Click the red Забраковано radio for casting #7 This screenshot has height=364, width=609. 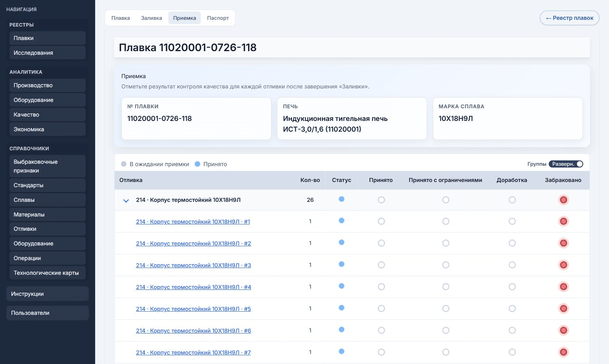click(563, 352)
